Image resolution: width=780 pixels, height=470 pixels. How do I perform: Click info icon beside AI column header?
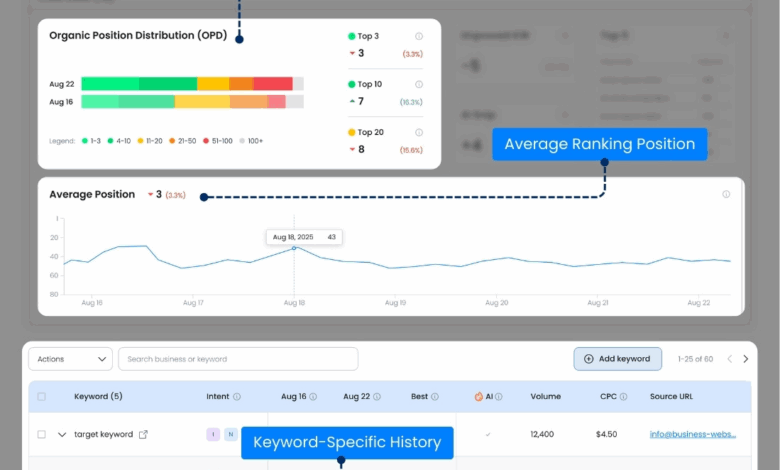pyautogui.click(x=499, y=397)
